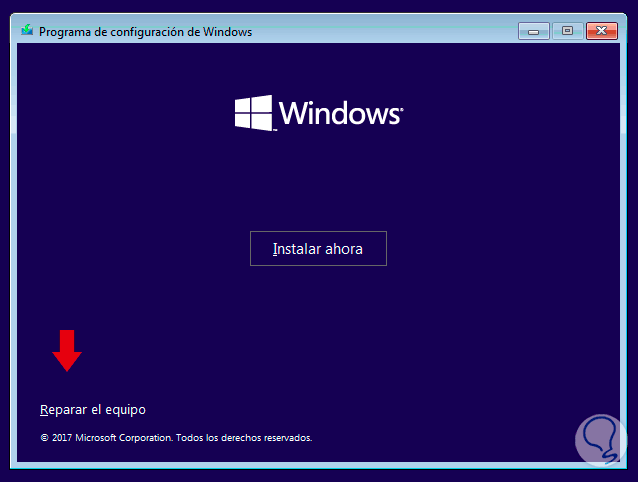
Task: Click the Instalar ahora button
Action: click(x=318, y=249)
